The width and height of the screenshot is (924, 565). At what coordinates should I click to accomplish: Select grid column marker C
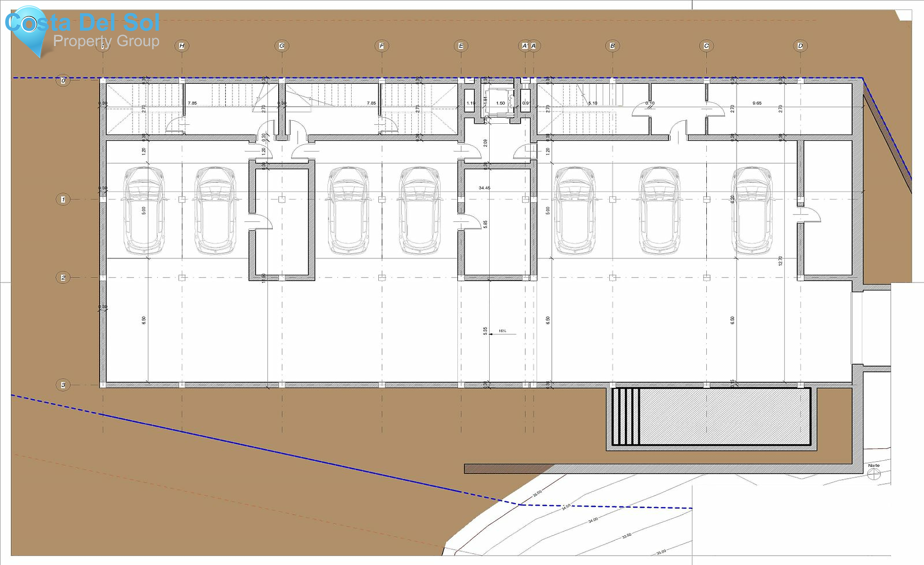point(706,46)
